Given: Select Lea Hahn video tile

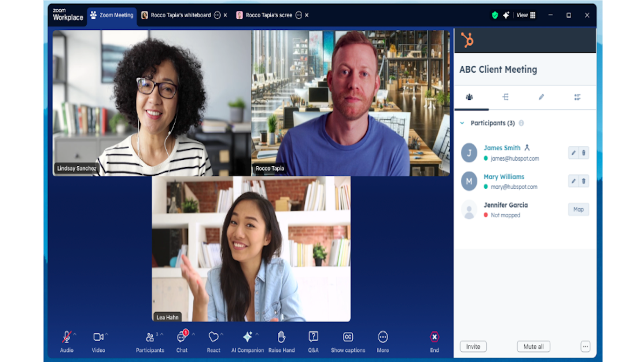Looking at the screenshot, I should tap(251, 249).
